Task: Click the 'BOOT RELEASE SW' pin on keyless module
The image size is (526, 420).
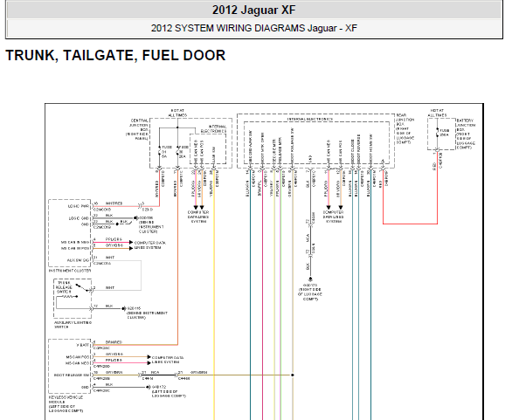Action: pos(72,375)
